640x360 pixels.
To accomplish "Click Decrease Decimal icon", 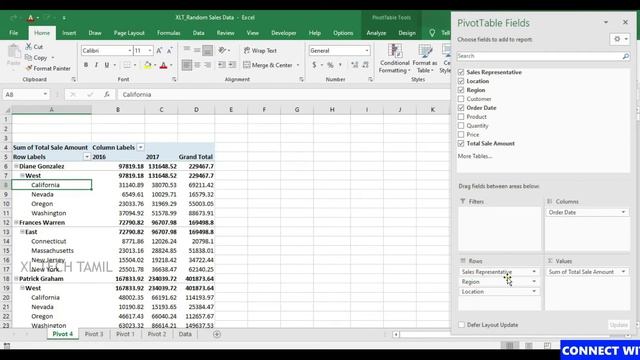I will coord(365,65).
